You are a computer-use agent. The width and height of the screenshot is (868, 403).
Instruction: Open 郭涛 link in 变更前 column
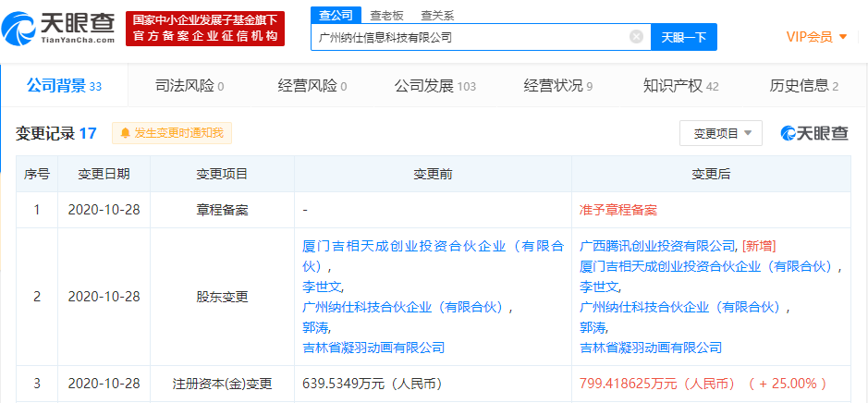(x=315, y=328)
